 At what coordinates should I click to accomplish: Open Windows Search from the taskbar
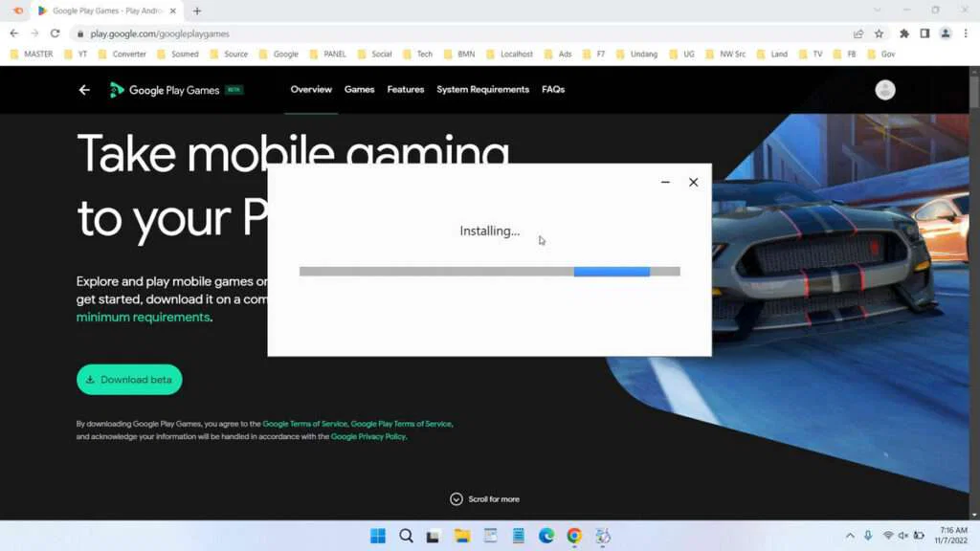click(x=406, y=536)
